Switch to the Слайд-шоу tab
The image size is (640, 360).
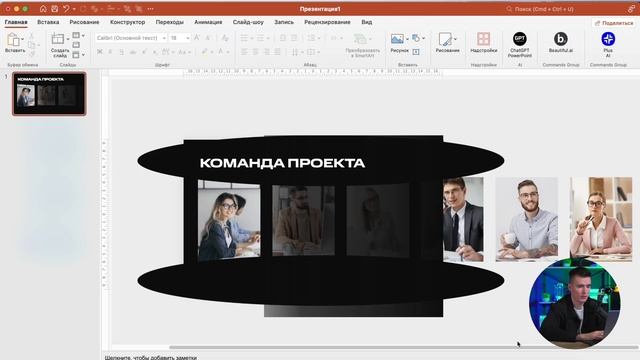pyautogui.click(x=248, y=22)
